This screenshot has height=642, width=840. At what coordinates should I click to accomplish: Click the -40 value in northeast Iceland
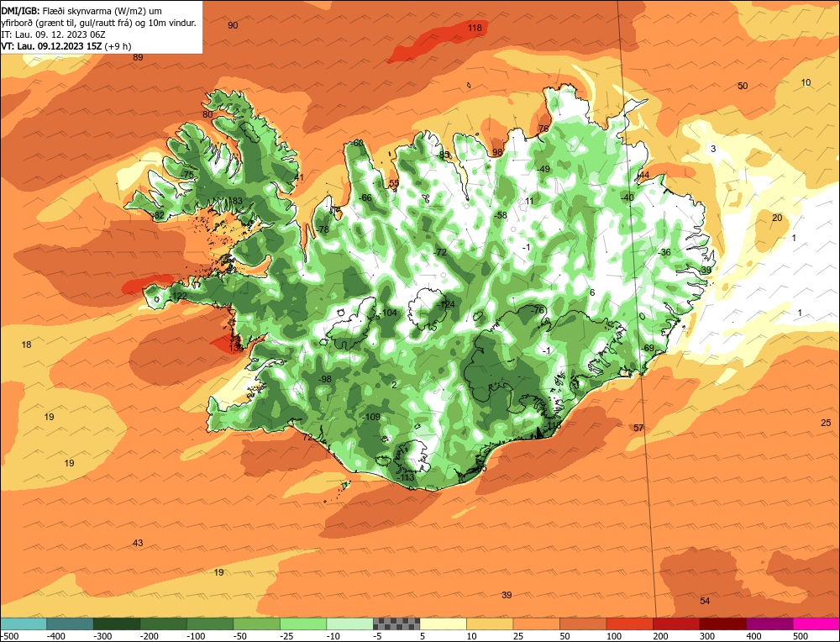[x=627, y=197]
